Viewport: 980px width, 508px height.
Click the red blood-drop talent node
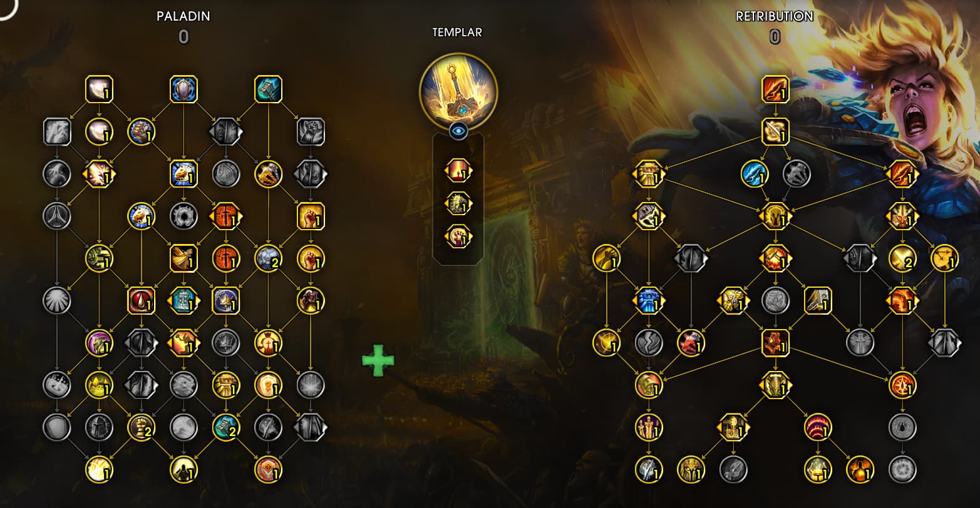tap(141, 300)
